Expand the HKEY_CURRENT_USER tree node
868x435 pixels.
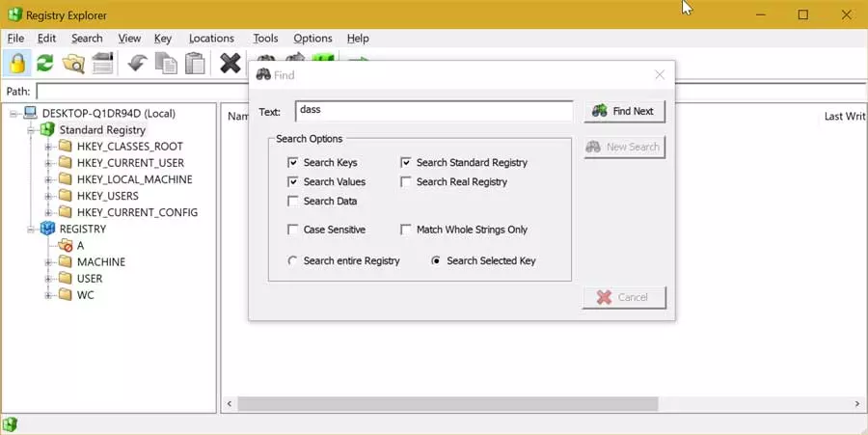(48, 163)
